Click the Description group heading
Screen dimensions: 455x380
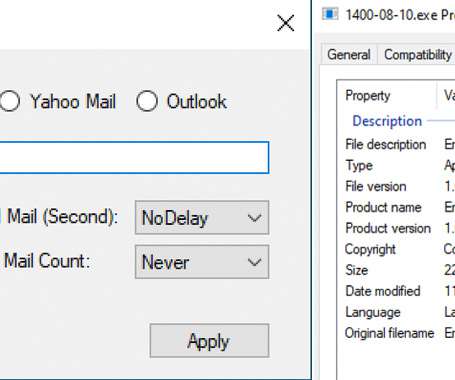point(387,121)
